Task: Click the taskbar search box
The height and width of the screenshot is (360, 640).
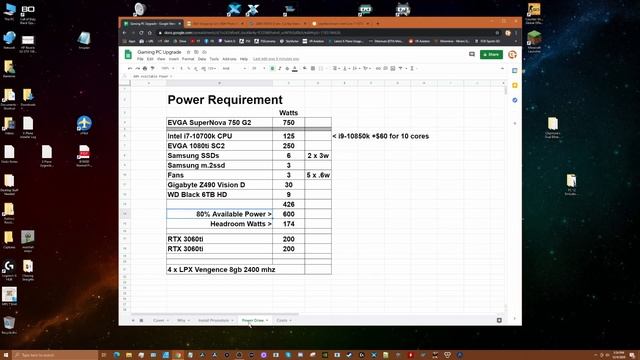Action: 55,355
